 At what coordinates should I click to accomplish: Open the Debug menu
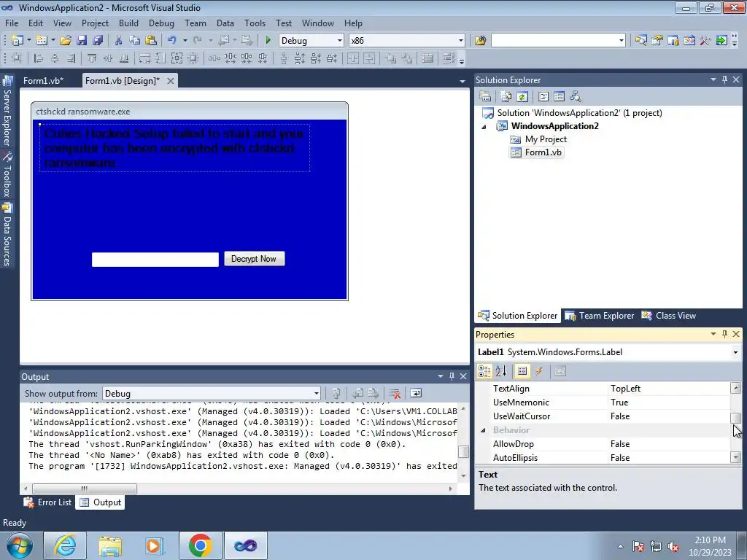[x=161, y=23]
